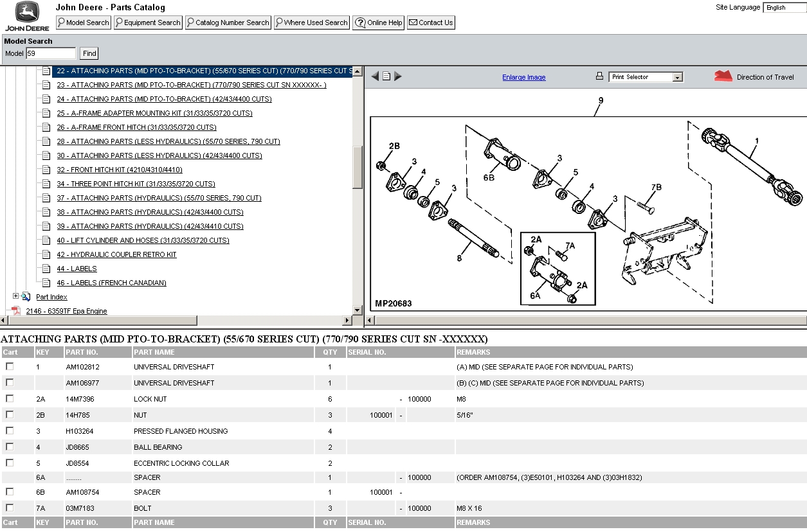Tick the cart checkbox for JD8665 Ball Bearing
This screenshot has width=807, height=532.
[x=10, y=447]
